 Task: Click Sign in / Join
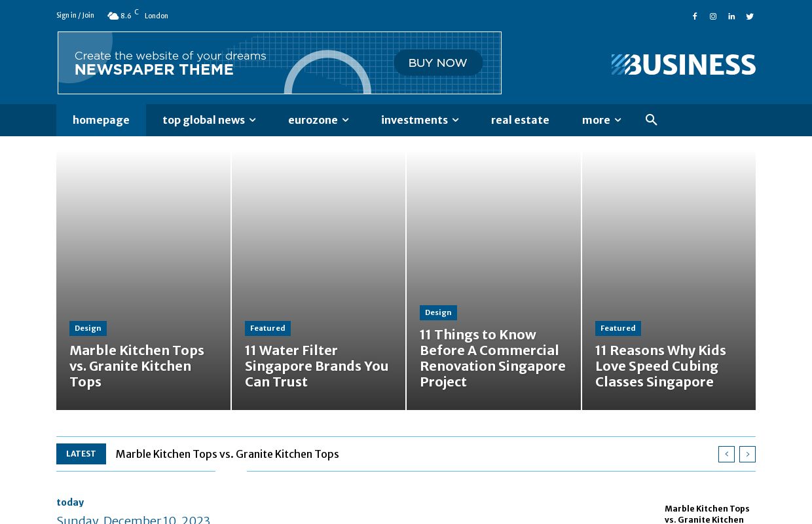pyautogui.click(x=75, y=15)
